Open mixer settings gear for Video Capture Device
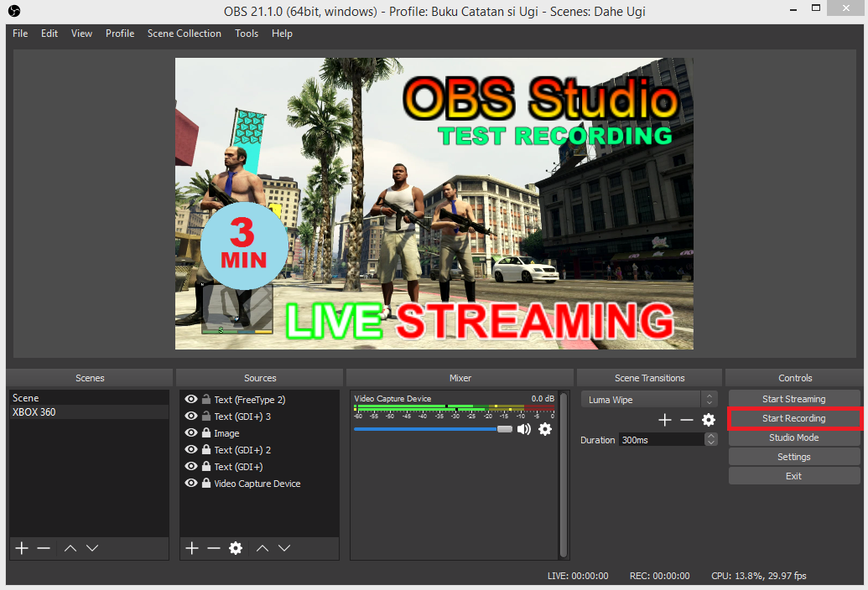This screenshot has height=590, width=868. [545, 429]
